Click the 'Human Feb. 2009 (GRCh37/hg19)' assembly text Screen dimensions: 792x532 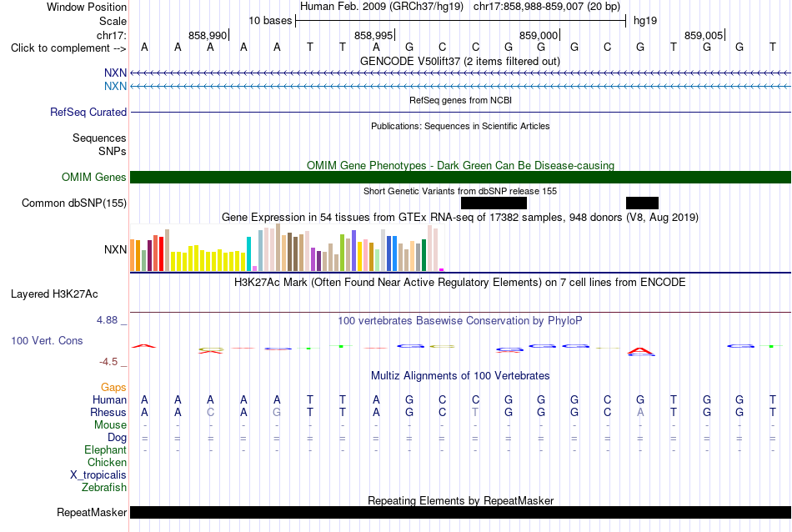(381, 7)
